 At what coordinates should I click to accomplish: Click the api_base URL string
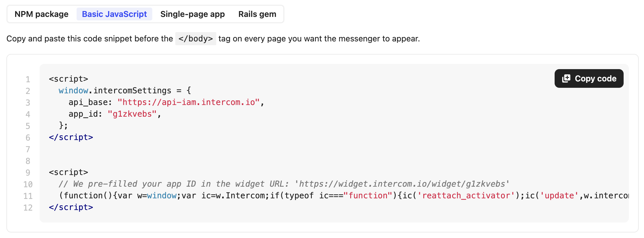(x=188, y=102)
